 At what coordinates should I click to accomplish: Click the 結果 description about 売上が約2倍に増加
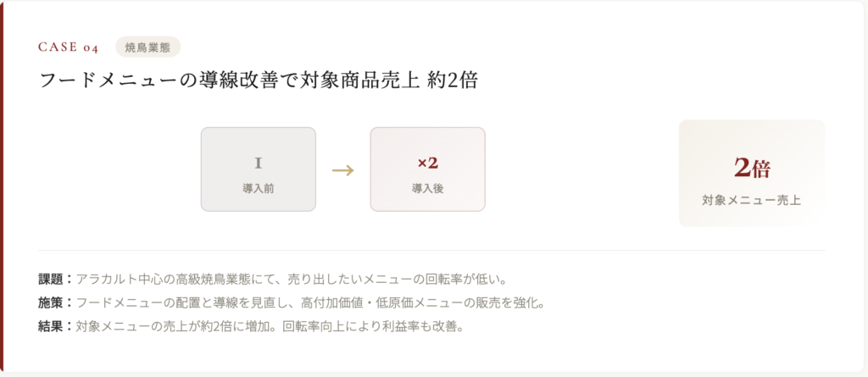click(270, 326)
